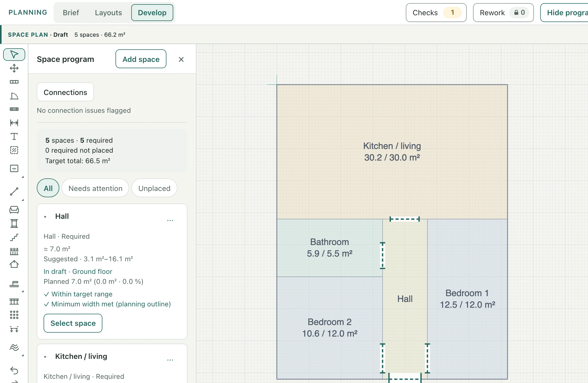Pick the door swing arc tool

(14, 96)
